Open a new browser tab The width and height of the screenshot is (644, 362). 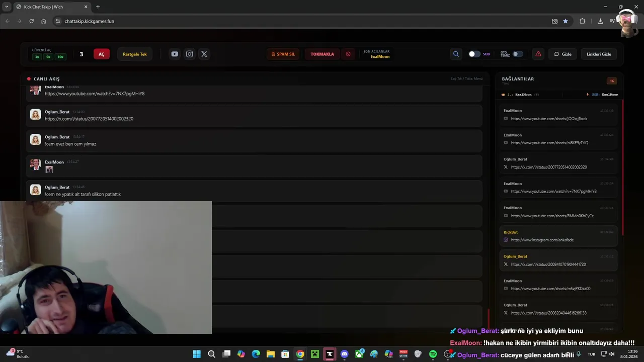98,7
